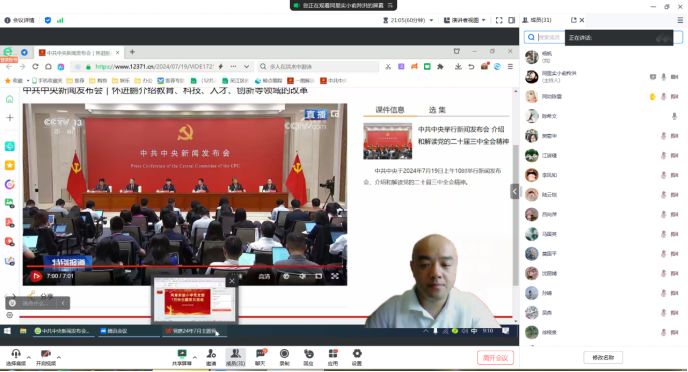Toggle muted mic of the raised-hand member
The width and height of the screenshot is (688, 372).
coord(664,97)
